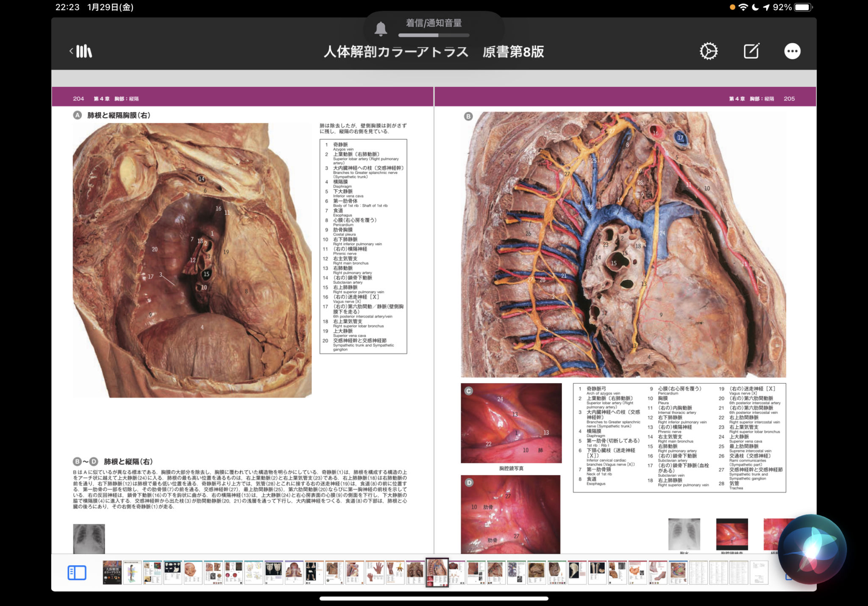Toggle the page thumbnail sidebar panel
This screenshot has height=606, width=868.
coord(77,573)
